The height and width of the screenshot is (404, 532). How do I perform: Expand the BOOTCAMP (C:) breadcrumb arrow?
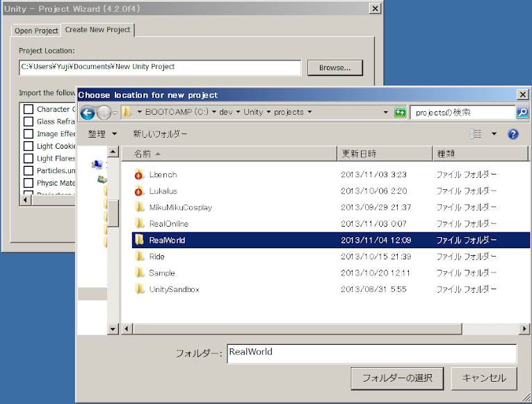pos(214,112)
